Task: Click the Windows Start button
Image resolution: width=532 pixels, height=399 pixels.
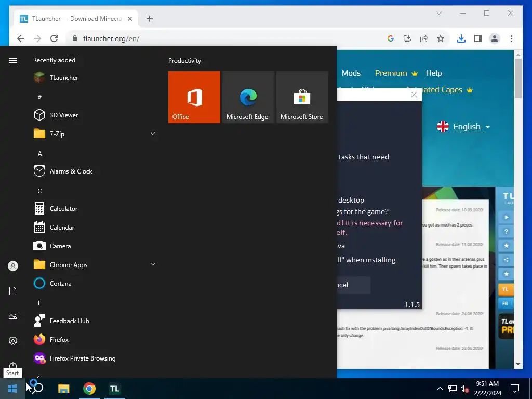Action: [12, 389]
